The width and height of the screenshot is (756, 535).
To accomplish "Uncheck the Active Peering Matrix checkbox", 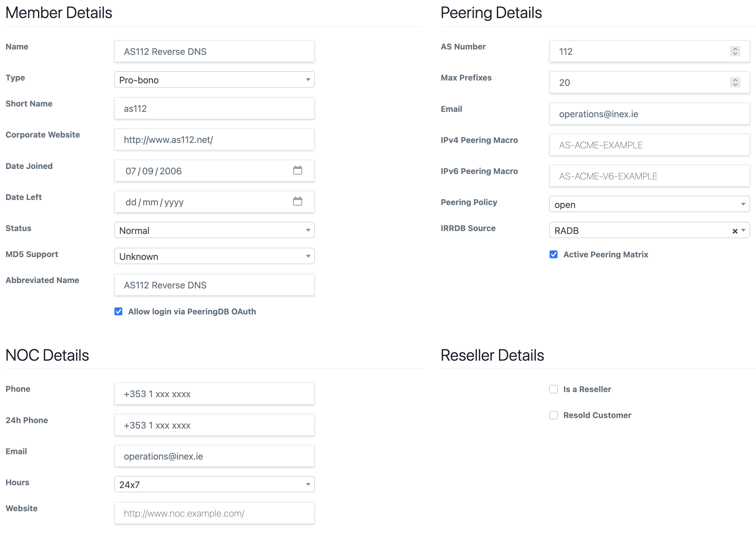I will click(x=554, y=254).
